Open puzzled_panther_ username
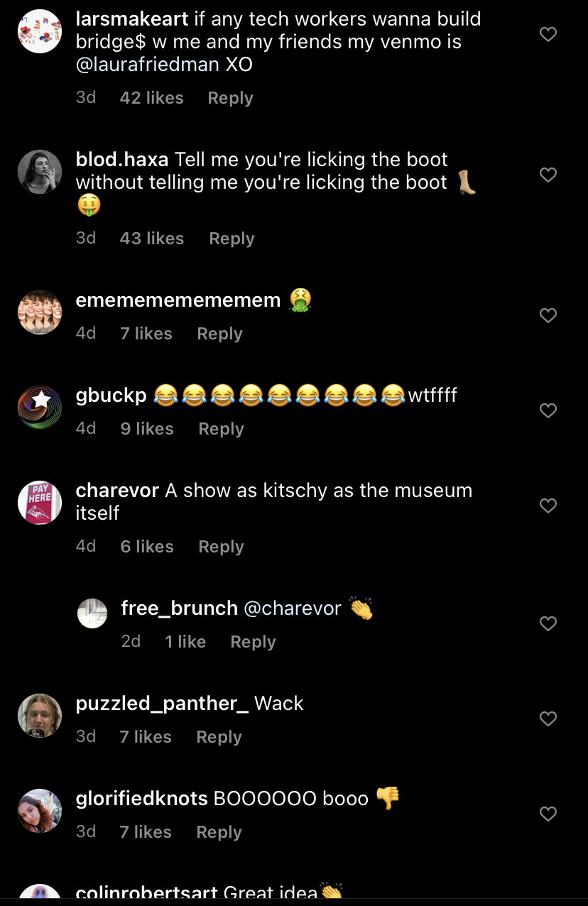 162,704
